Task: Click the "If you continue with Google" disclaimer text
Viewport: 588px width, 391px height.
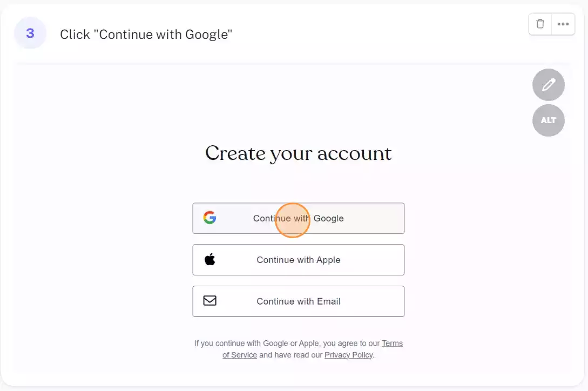Action: point(299,349)
